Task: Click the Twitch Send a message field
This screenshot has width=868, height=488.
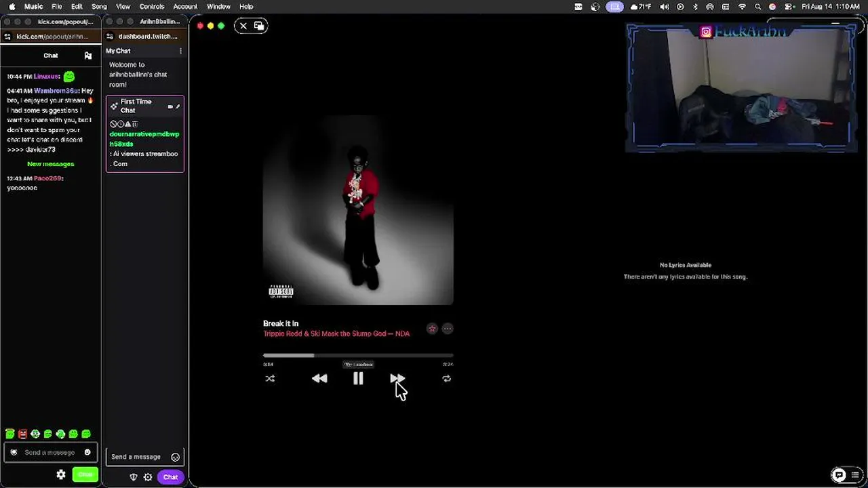Action: tap(144, 457)
